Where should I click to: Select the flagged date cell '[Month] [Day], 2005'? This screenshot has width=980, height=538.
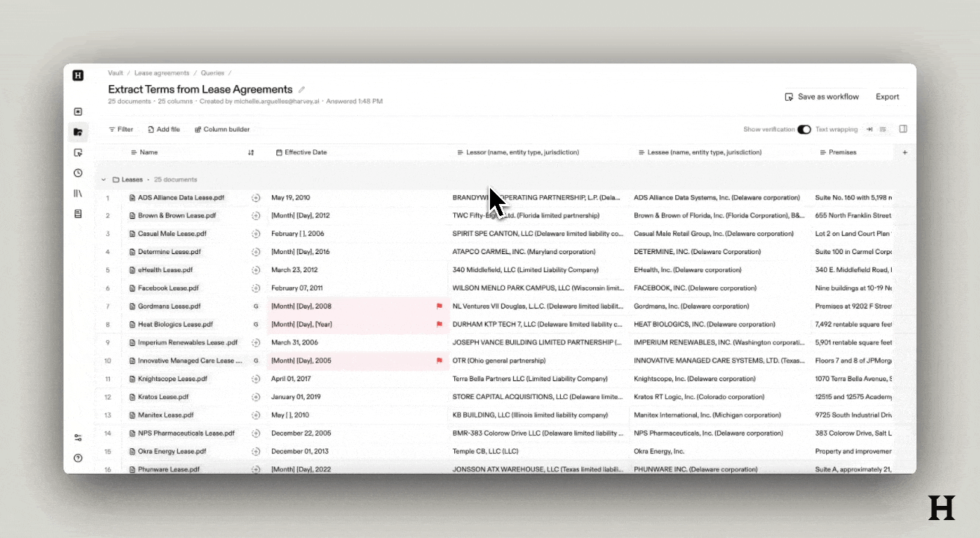click(x=357, y=361)
